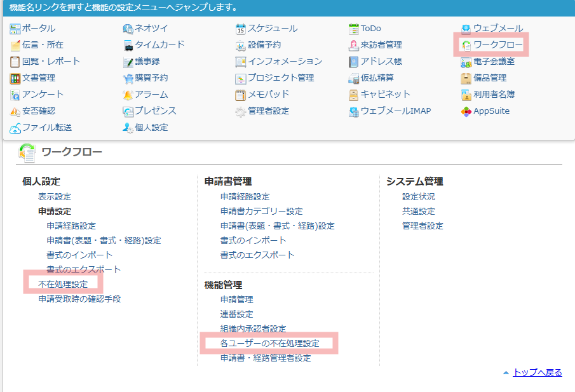The width and height of the screenshot is (575, 392).
Task: Click the 設備予約 icon
Action: [241, 45]
